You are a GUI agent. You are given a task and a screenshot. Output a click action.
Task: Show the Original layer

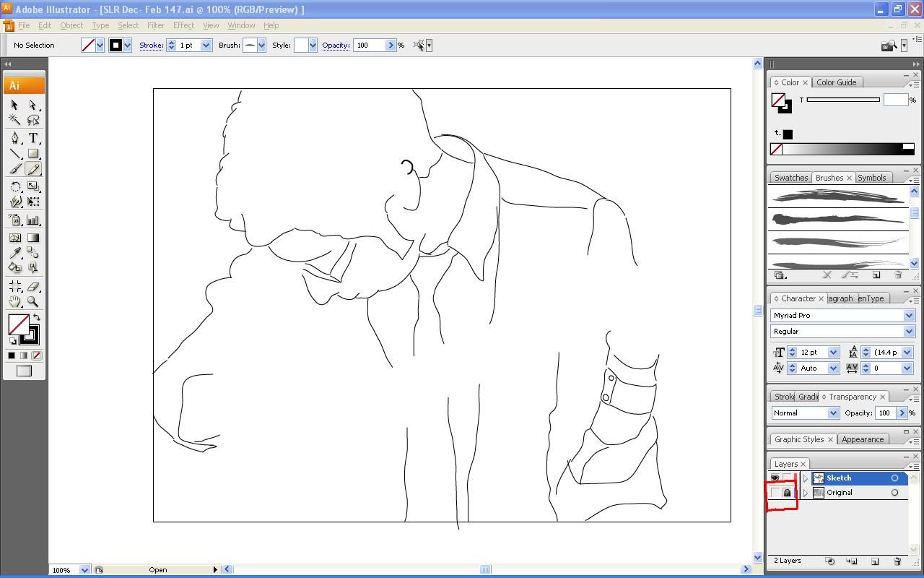773,493
